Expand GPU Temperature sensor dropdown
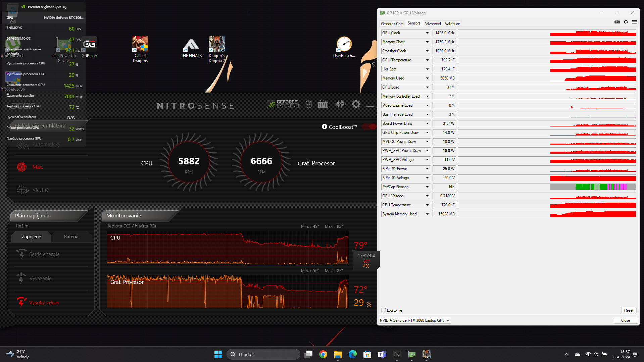The image size is (644, 362). tap(427, 60)
